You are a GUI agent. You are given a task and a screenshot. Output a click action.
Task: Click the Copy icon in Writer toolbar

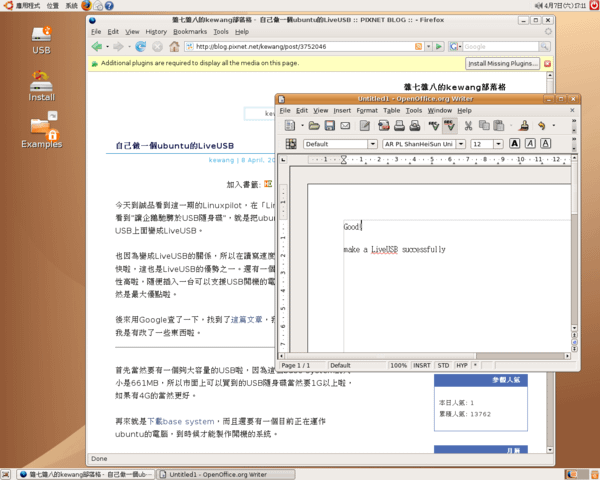(484, 126)
